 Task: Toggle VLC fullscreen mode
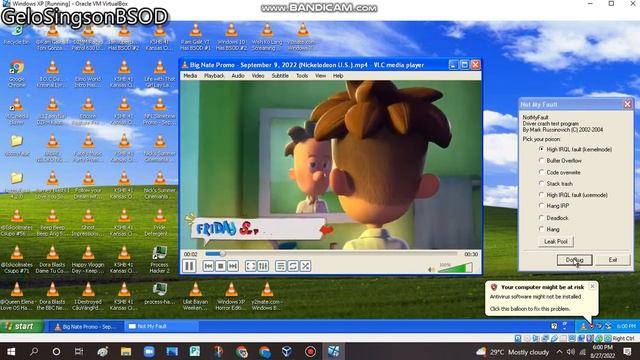point(251,266)
